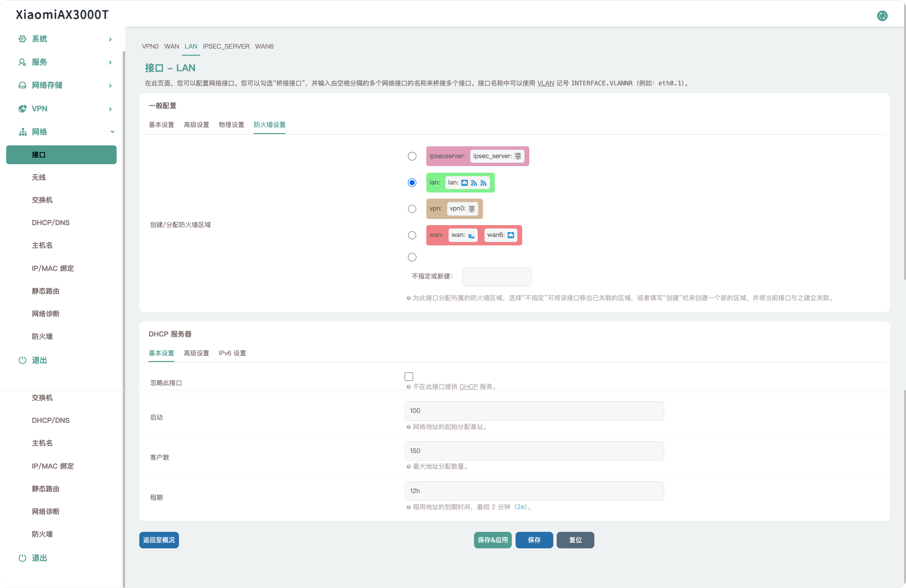
Task: Select the vpn firewall zone radio
Action: pos(412,209)
